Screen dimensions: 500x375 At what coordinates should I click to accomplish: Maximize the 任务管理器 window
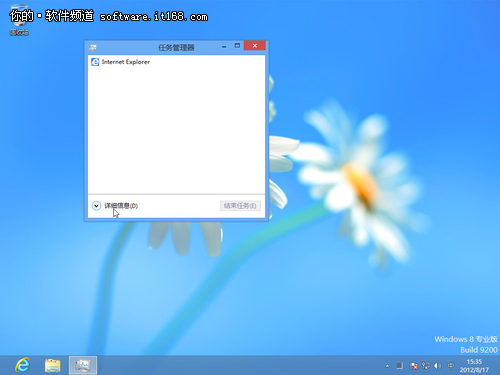point(237,46)
